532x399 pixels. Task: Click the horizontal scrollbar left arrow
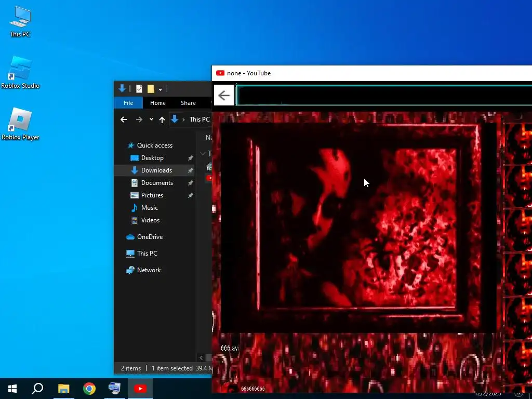(x=201, y=357)
